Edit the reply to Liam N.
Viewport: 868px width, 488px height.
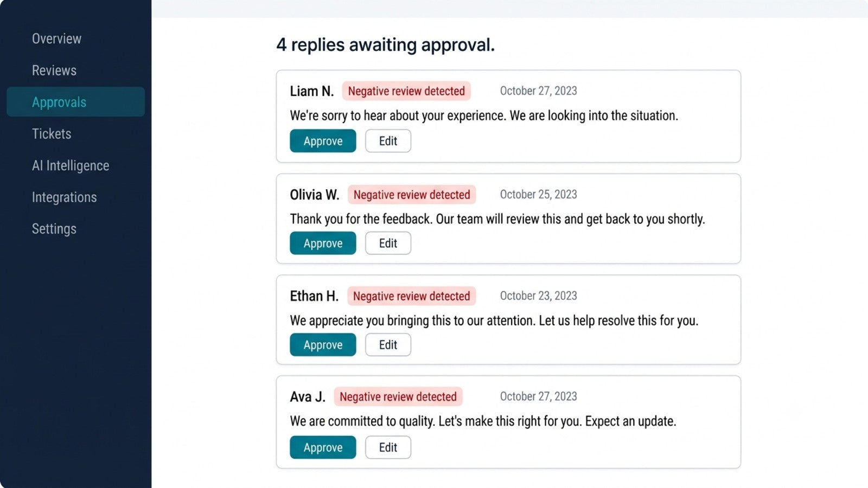coord(388,141)
